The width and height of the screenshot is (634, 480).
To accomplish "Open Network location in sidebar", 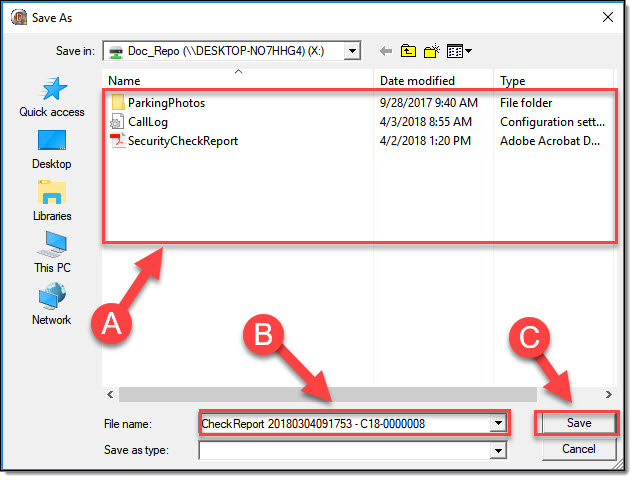I will pyautogui.click(x=51, y=305).
